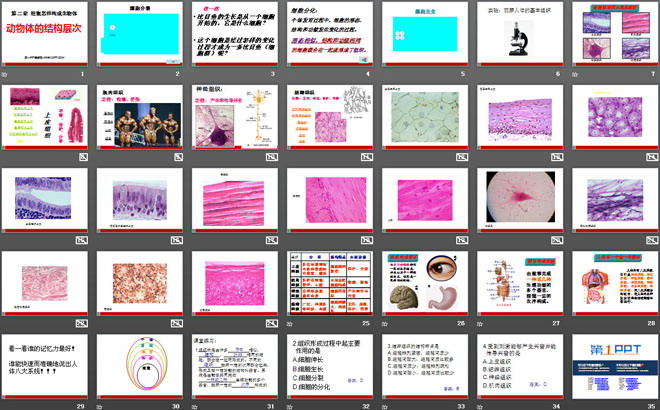Select slide 1 titled 动物体的结构层次
Viewport: 660px width, 410px height.
click(x=48, y=33)
